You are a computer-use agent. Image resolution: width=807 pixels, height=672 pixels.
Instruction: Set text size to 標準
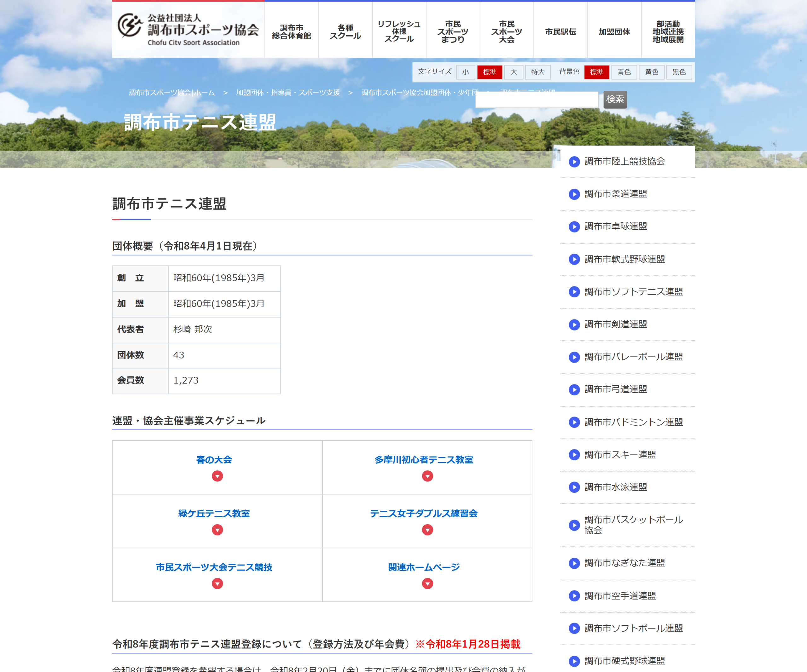490,72
